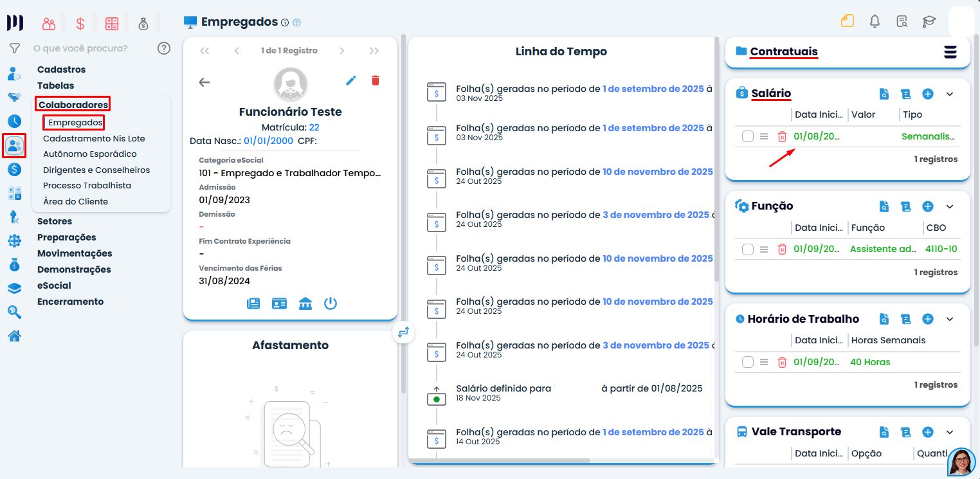Click the magnifier icon in left sidebar
This screenshot has height=479, width=980.
pos(14,312)
